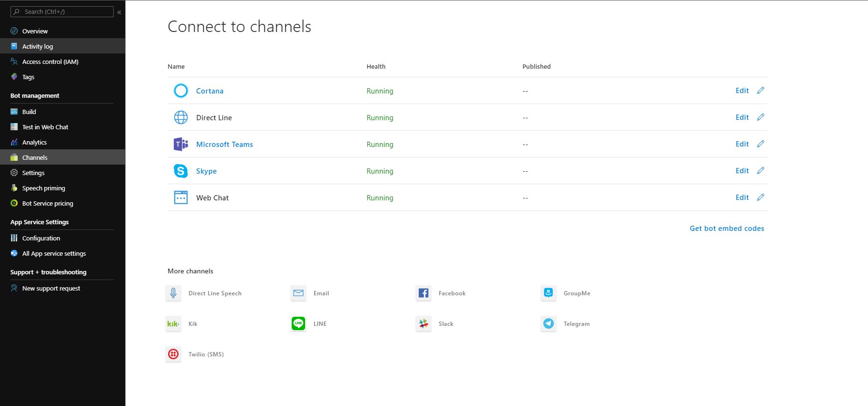Click Running status in Skype row
The height and width of the screenshot is (406, 868).
pos(380,171)
